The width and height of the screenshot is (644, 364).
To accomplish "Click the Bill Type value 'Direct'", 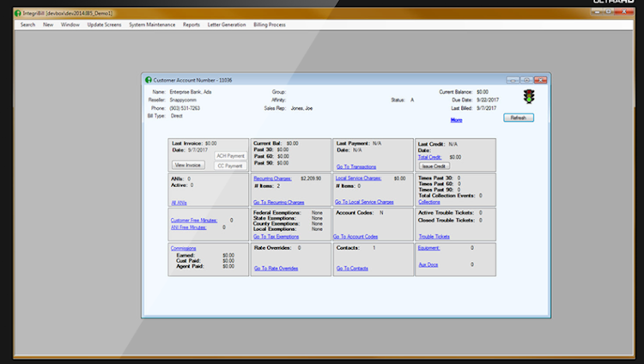I will pos(177,116).
